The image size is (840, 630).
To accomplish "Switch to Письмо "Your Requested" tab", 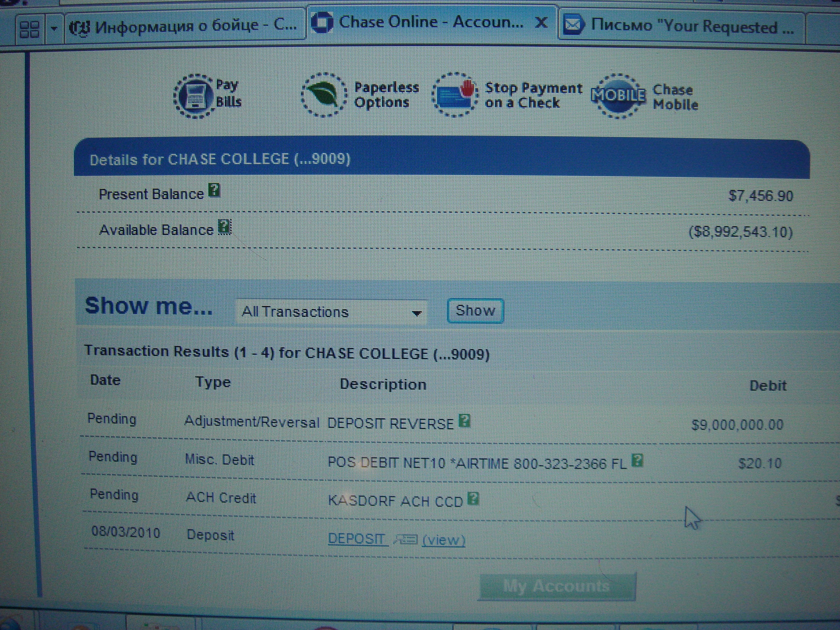I will (x=683, y=26).
